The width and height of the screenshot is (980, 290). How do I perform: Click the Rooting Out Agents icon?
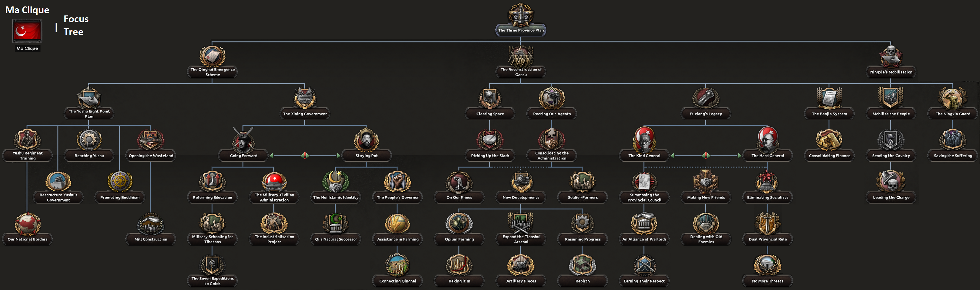tap(552, 98)
